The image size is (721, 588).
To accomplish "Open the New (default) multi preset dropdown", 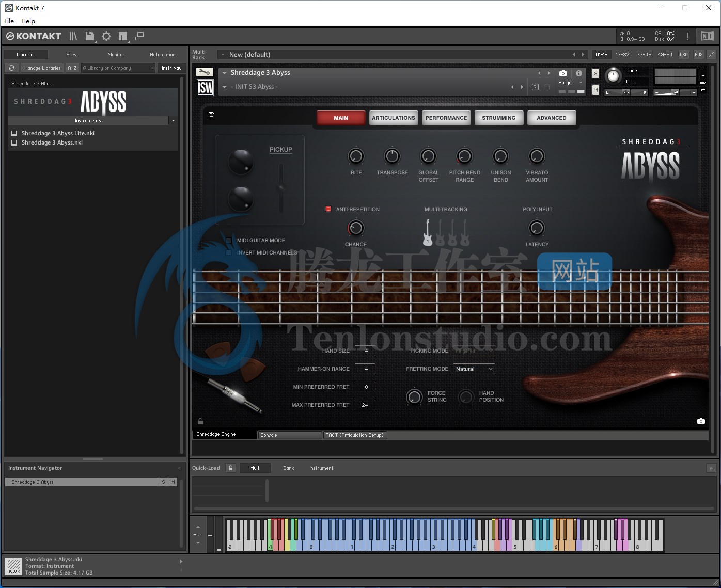I will tap(223, 54).
